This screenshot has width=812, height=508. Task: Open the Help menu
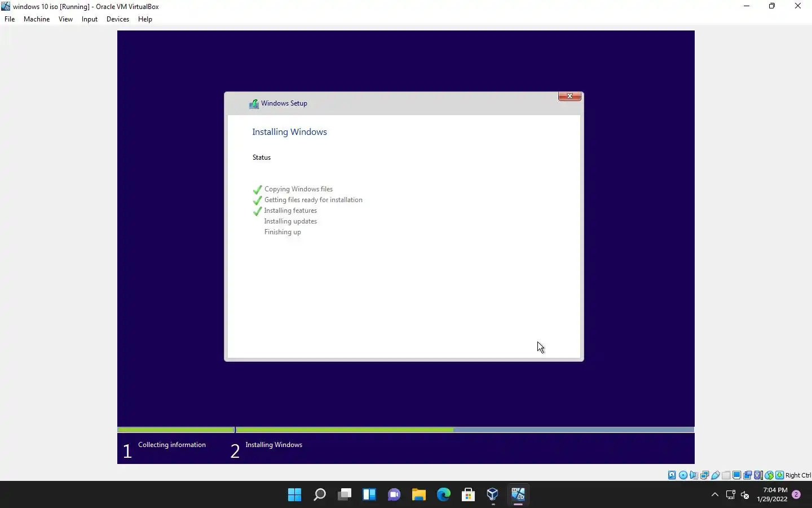(x=145, y=19)
